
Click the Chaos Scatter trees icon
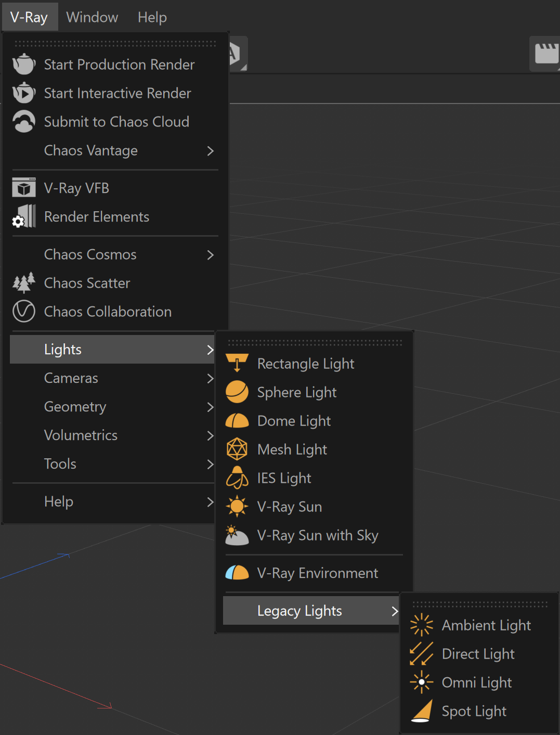24,283
